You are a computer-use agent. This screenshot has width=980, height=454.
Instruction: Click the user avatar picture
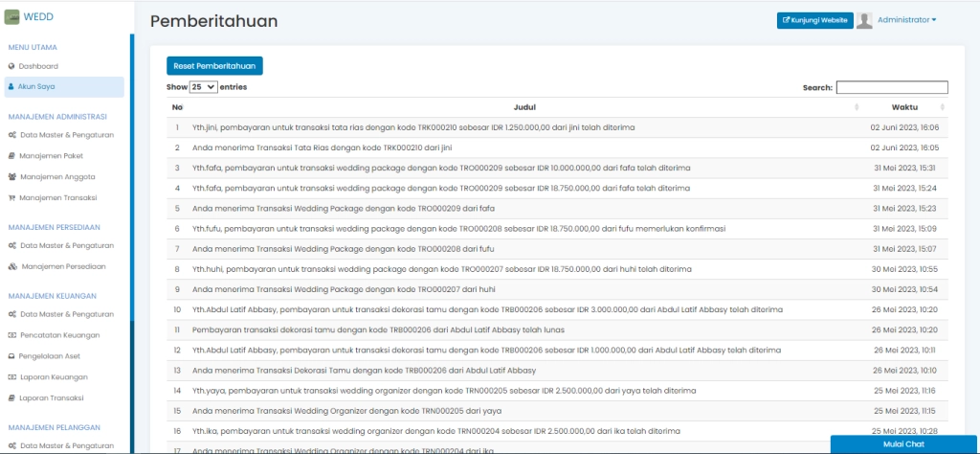864,20
